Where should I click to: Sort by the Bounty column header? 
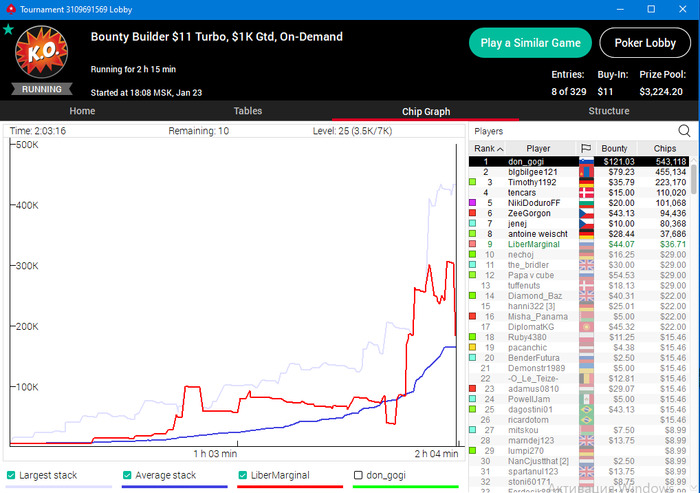pyautogui.click(x=614, y=148)
